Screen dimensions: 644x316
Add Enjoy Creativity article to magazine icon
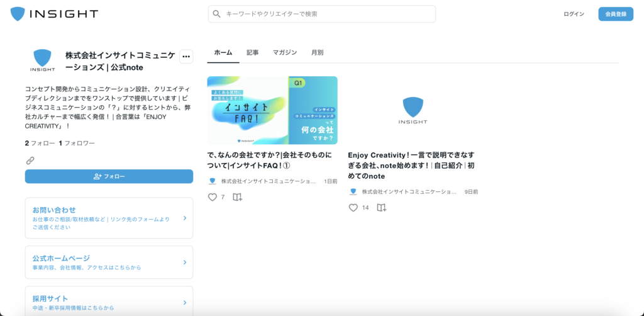pyautogui.click(x=381, y=208)
